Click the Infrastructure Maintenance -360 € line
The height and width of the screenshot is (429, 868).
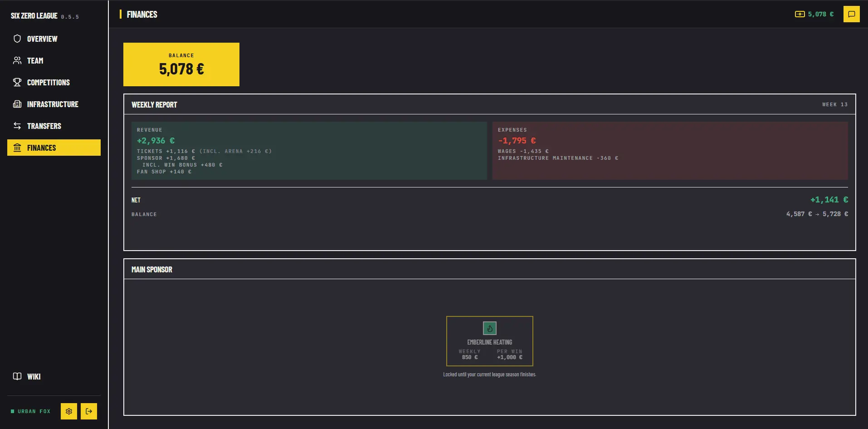[x=558, y=158]
